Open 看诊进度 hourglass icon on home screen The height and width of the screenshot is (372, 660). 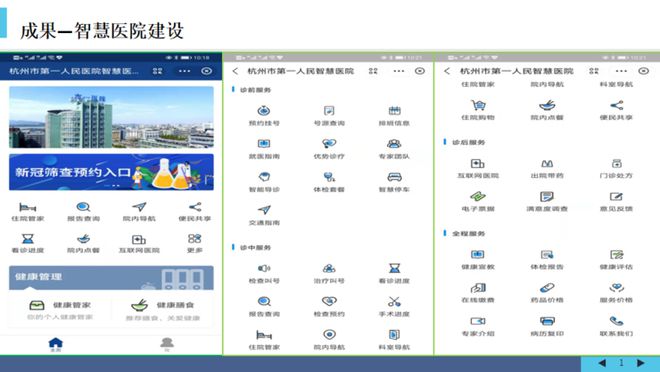28,239
